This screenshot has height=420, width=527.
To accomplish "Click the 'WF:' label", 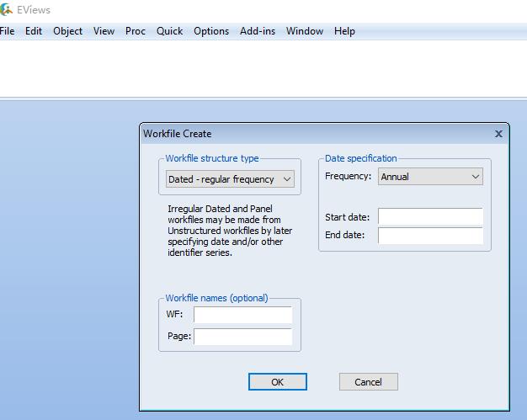I will pos(174,314).
